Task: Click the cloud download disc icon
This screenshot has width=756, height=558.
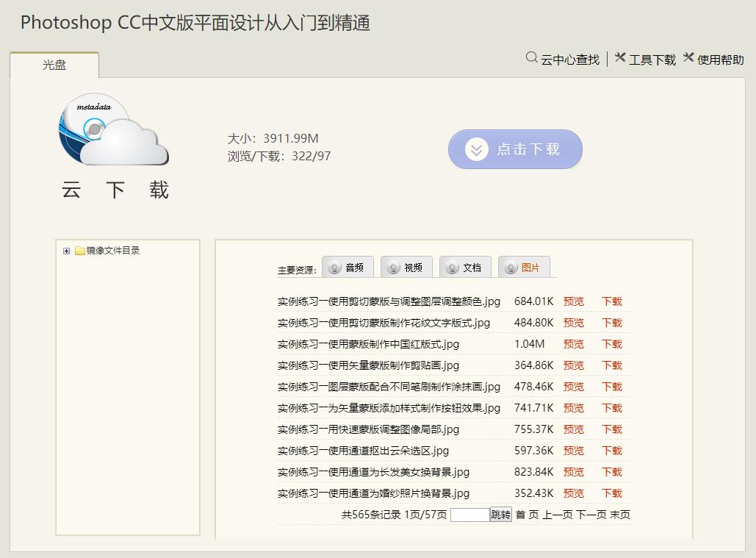Action: click(x=114, y=129)
